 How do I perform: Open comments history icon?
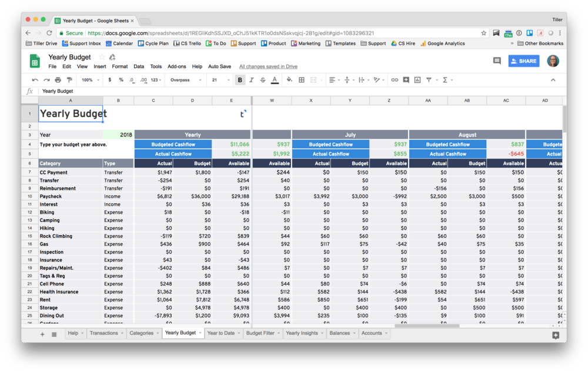pyautogui.click(x=497, y=61)
